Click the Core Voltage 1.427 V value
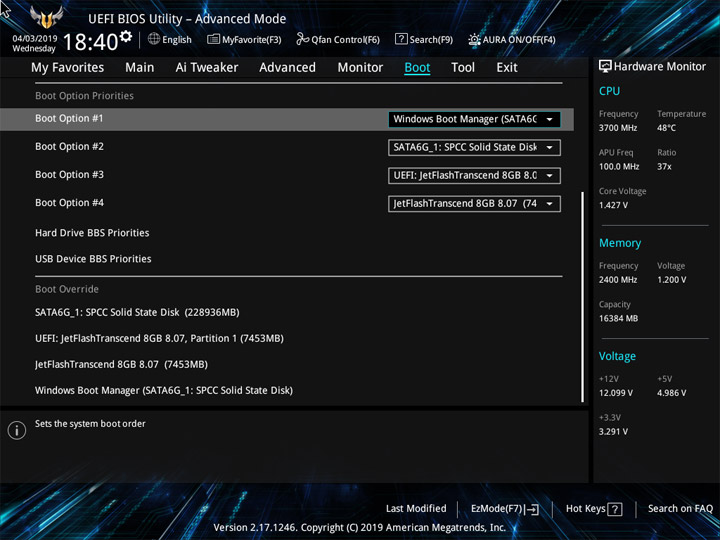Screen dimensions: 720x540 (613, 205)
